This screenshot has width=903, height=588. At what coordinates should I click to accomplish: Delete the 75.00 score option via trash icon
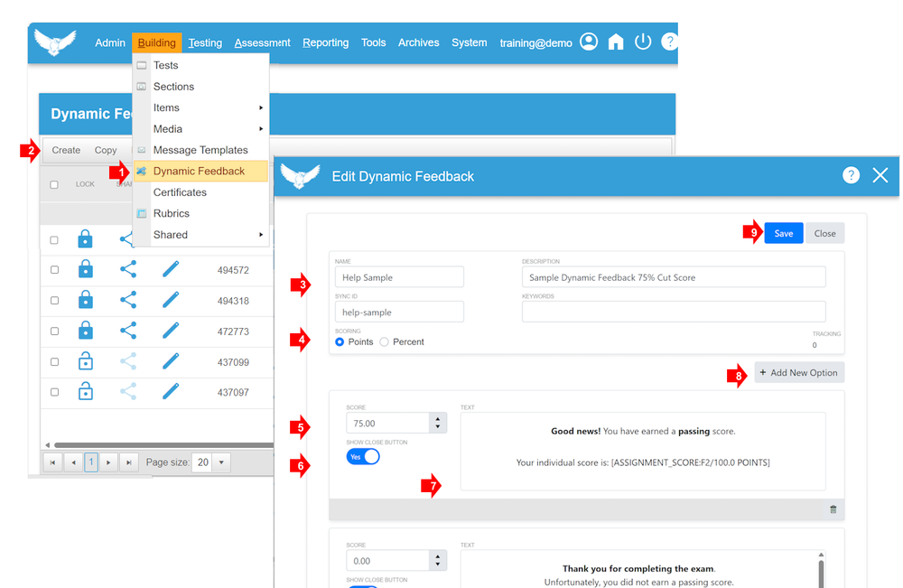[x=833, y=509]
